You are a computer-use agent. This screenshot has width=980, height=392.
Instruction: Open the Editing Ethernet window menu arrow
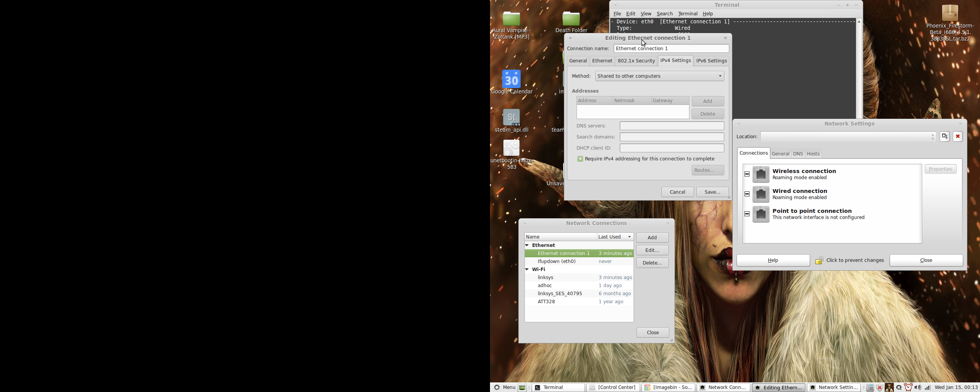click(570, 38)
